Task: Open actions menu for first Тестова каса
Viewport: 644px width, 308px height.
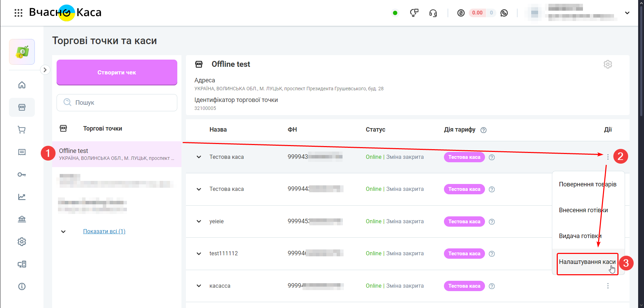Action: (x=608, y=157)
